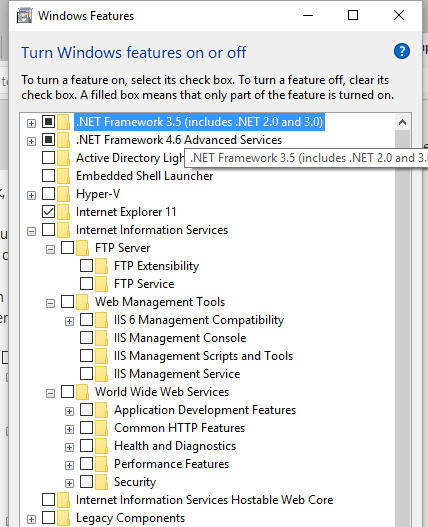Click the folder icon beside Web Management Tools

coord(82,302)
